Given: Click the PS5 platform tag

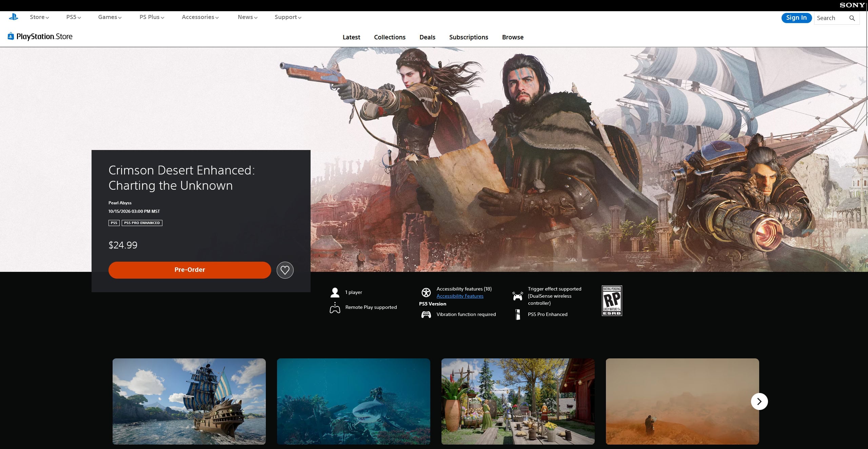Looking at the screenshot, I should pyautogui.click(x=114, y=223).
